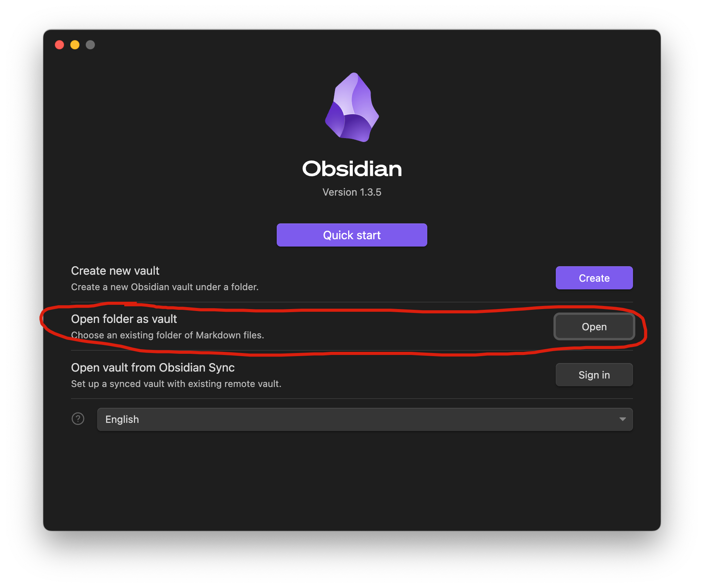Click the Obsidian title text
The image size is (704, 588).
(352, 169)
